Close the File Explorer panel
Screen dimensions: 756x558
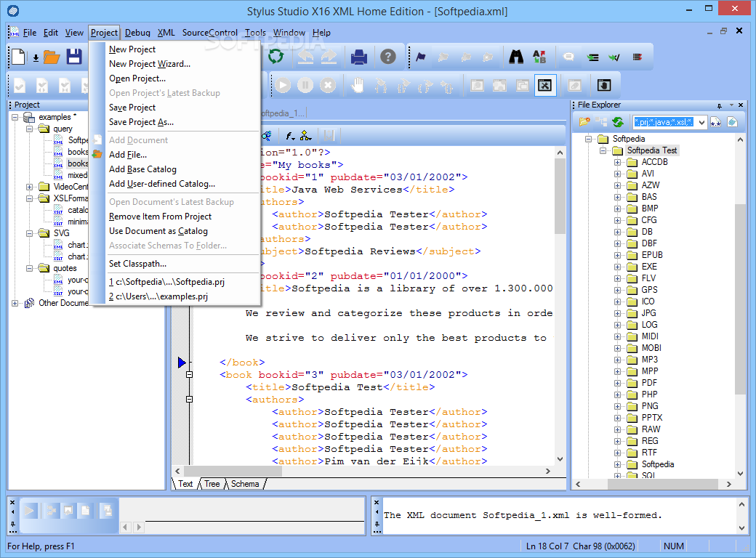click(x=741, y=105)
